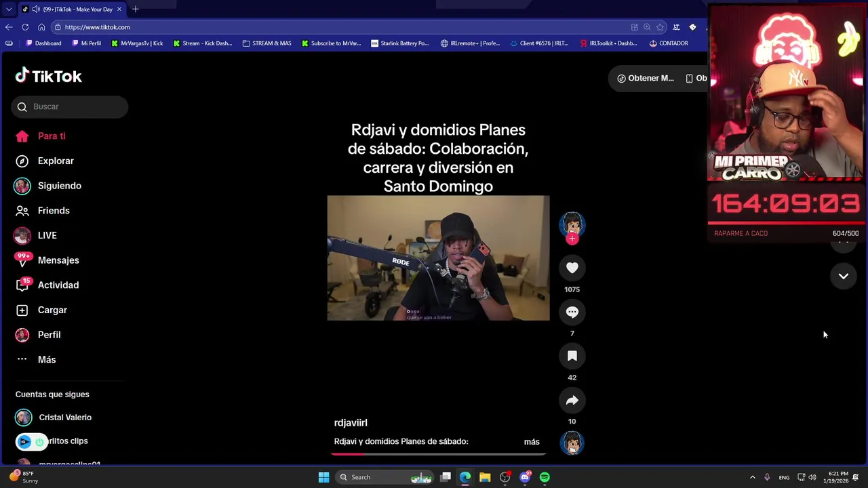Open the CONTADOR bookmark
Image resolution: width=868 pixels, height=488 pixels.
[669, 43]
